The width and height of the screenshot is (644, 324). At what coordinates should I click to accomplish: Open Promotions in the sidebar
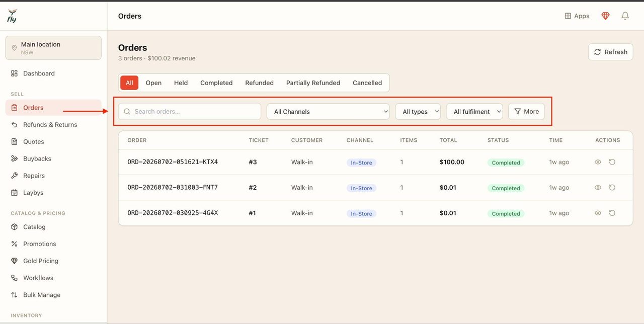click(53, 244)
